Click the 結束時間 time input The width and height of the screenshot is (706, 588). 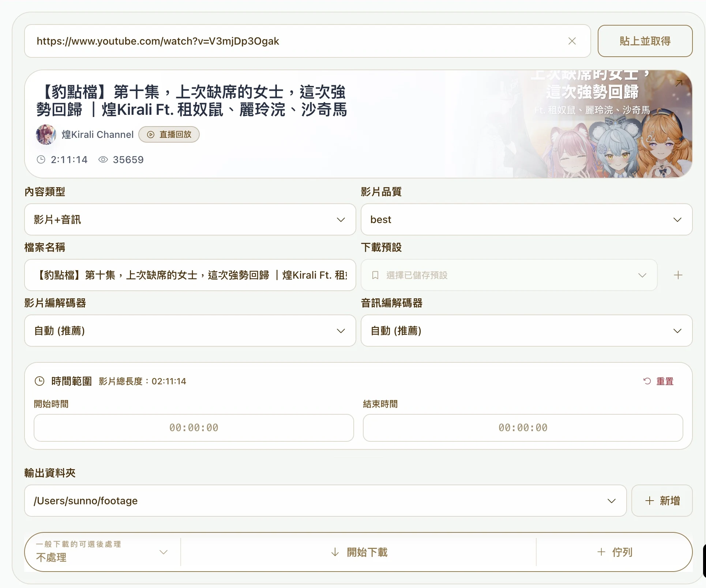pyautogui.click(x=523, y=427)
